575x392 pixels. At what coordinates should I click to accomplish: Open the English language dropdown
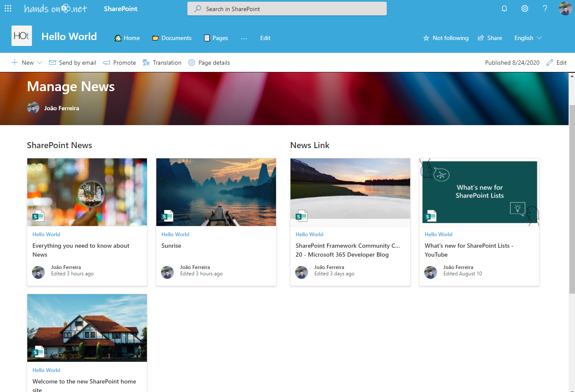528,38
